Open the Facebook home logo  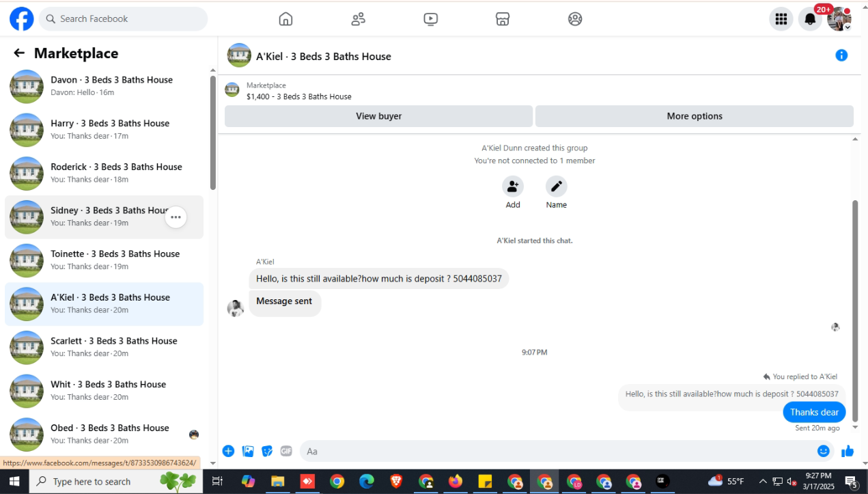tap(21, 18)
